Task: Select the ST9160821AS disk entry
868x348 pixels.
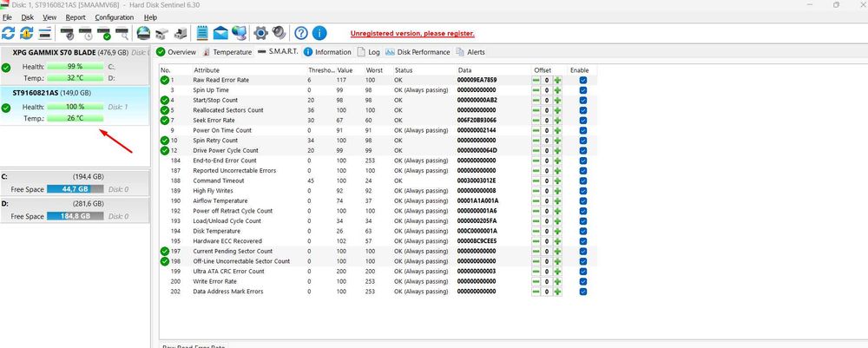Action: (x=75, y=106)
